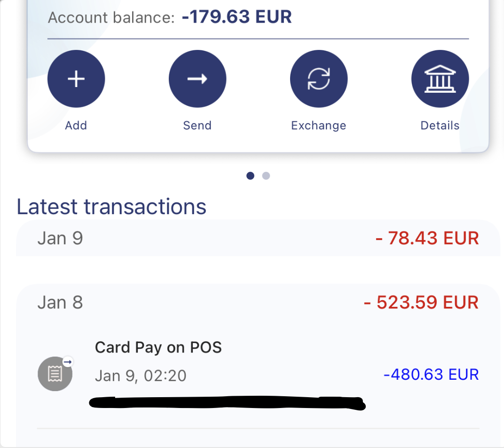
Task: Expand the Jan 9 transactions group
Action: pyautogui.click(x=60, y=239)
